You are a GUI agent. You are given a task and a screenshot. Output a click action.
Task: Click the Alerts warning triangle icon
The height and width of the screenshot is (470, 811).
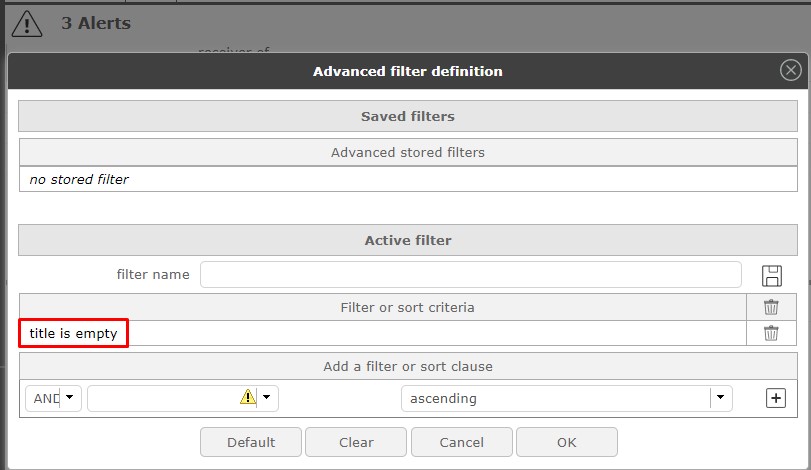(x=26, y=23)
